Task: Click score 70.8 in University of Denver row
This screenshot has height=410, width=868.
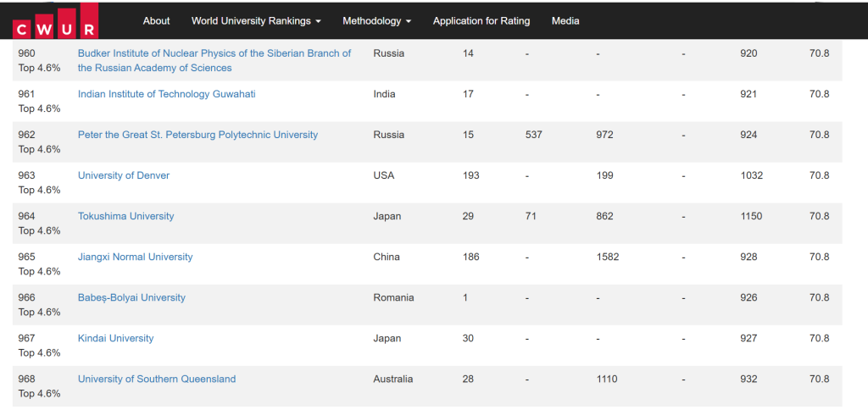Action: (820, 175)
